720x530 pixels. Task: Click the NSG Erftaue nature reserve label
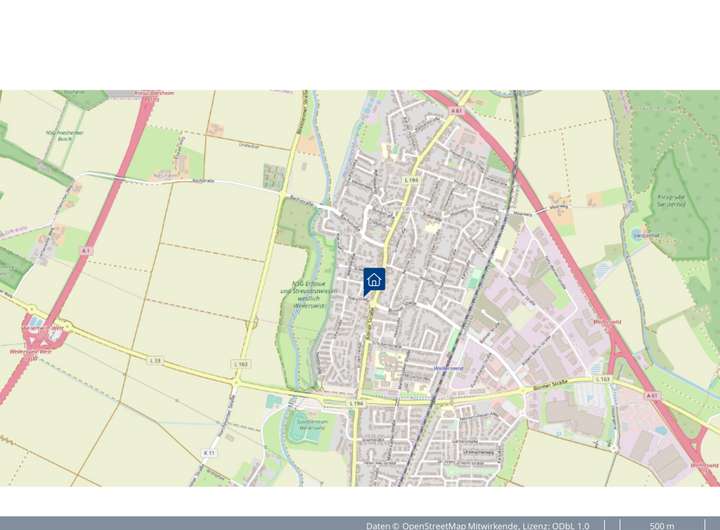[308, 294]
